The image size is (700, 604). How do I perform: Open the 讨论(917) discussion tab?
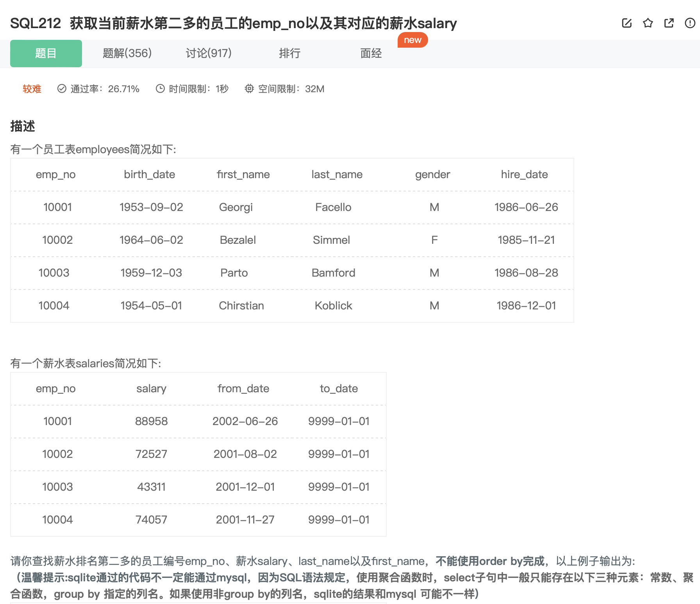209,53
